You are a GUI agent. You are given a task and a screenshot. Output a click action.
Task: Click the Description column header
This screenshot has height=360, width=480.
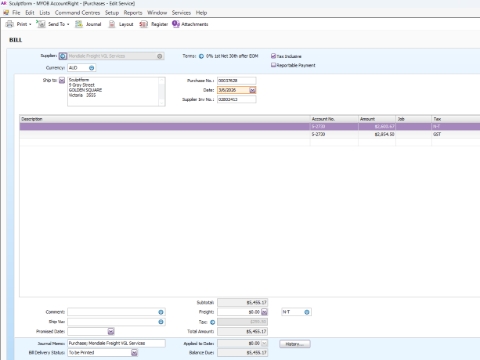coord(165,119)
